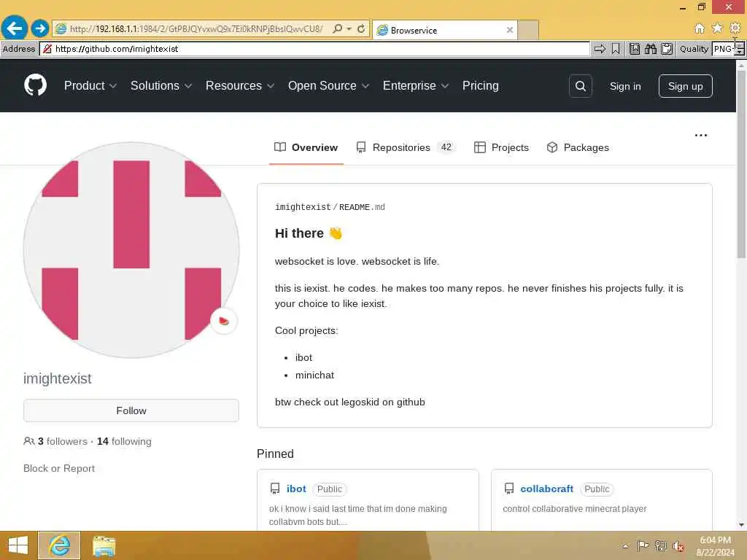The width and height of the screenshot is (747, 560).
Task: Expand the Enterprise menu
Action: click(x=415, y=86)
